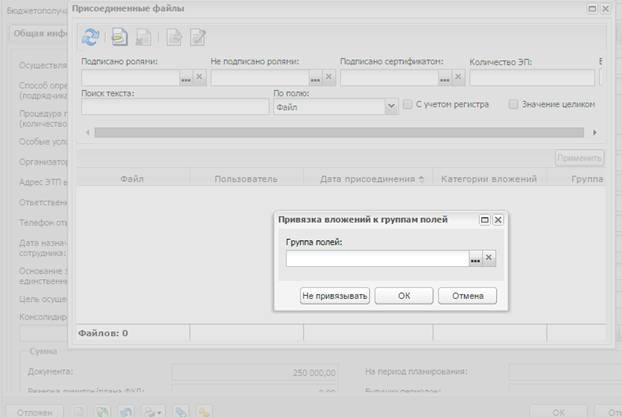The width and height of the screenshot is (622, 417).
Task: Open picker for 'Подписано ролями' filter
Action: pos(185,78)
